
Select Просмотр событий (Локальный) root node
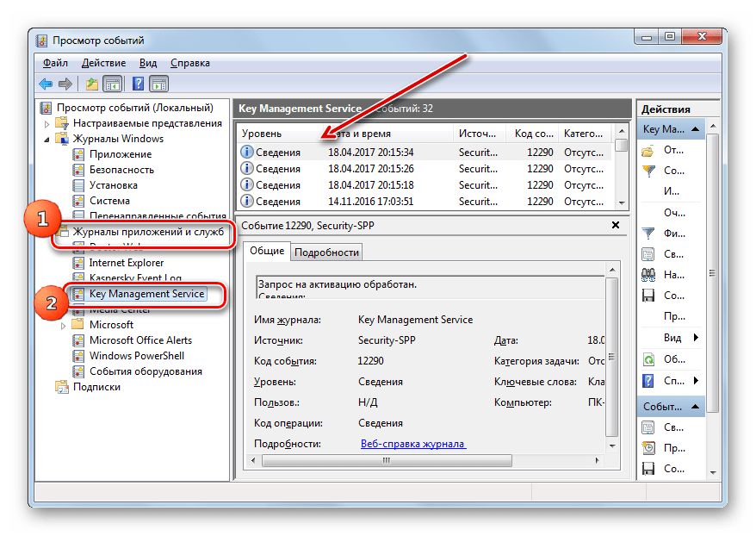[x=135, y=108]
